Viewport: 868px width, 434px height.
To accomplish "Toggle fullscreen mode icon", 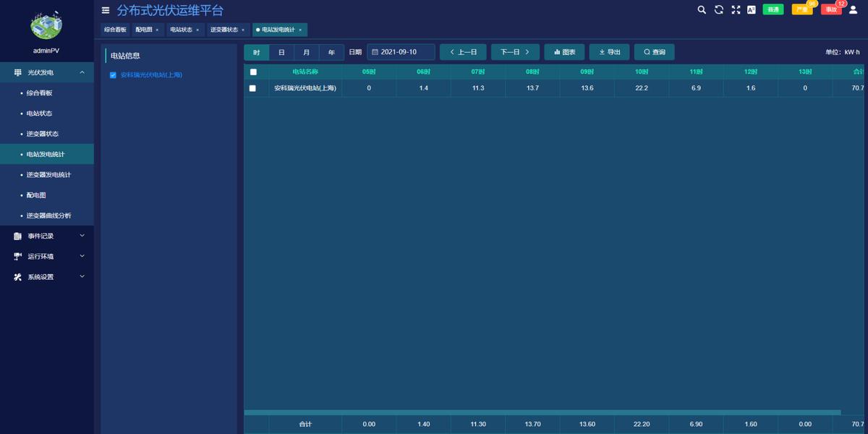I will coord(736,10).
